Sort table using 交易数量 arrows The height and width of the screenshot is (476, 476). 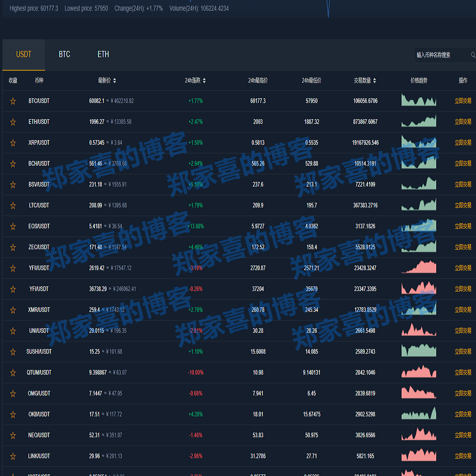pos(374,80)
